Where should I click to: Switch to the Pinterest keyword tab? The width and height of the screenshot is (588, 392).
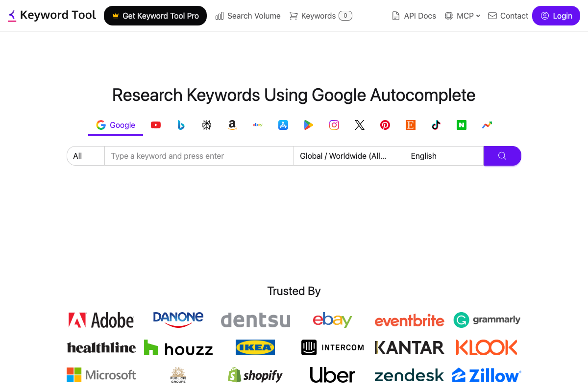(385, 125)
